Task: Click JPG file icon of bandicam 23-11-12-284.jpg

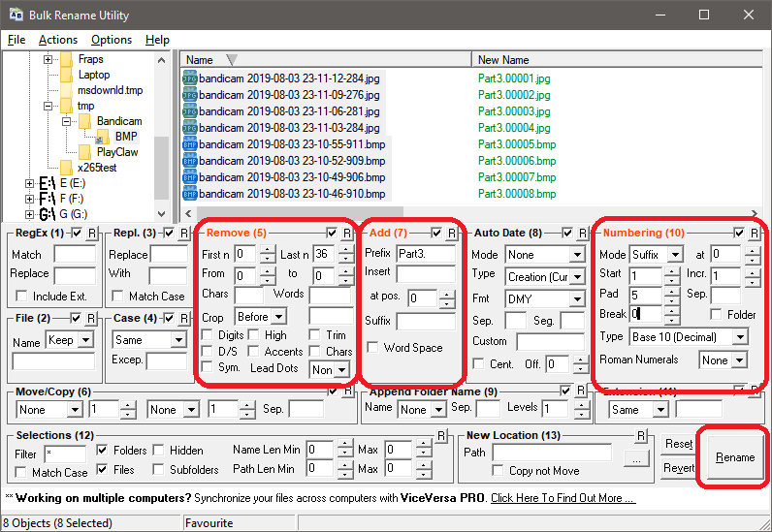Action: click(x=190, y=78)
